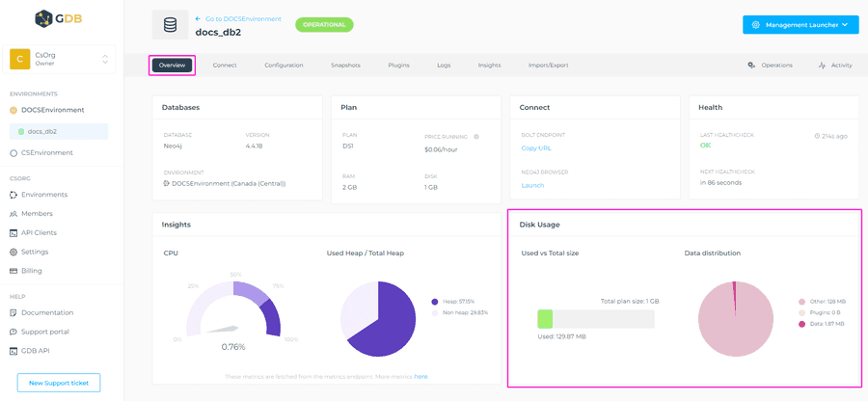Click the OPERATIONAL status badge

[x=324, y=24]
